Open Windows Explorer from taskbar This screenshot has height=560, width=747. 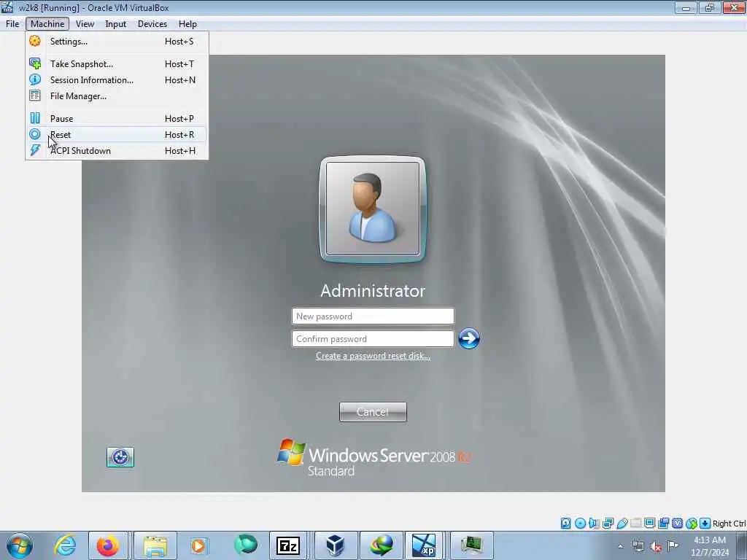tap(155, 545)
